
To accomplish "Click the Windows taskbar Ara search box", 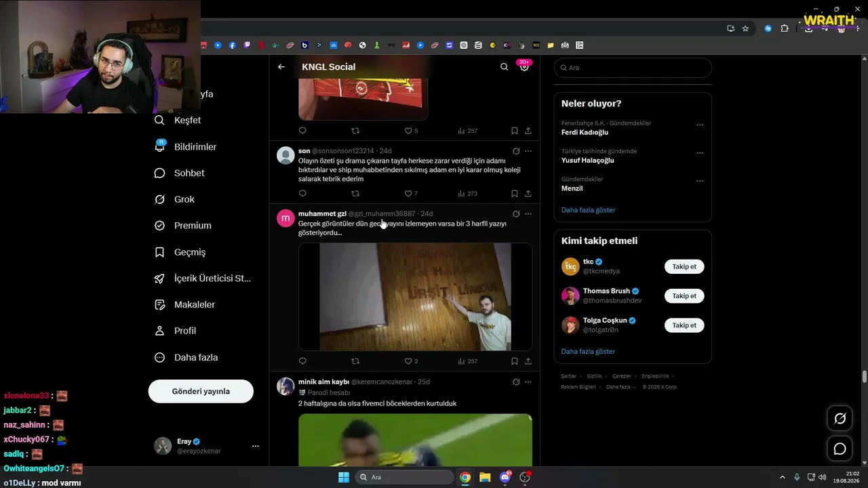I will (x=405, y=477).
